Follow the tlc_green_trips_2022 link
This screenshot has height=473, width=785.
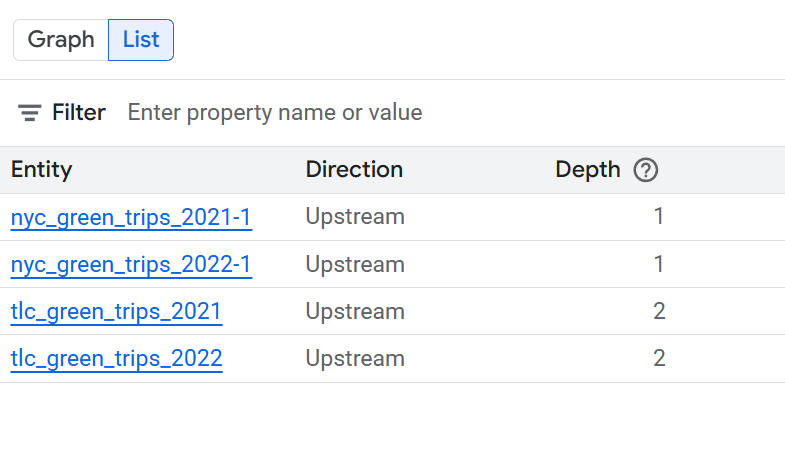point(116,359)
